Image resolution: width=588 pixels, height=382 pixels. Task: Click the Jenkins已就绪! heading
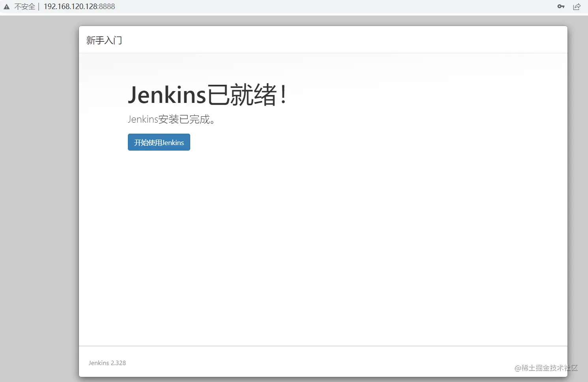(208, 95)
